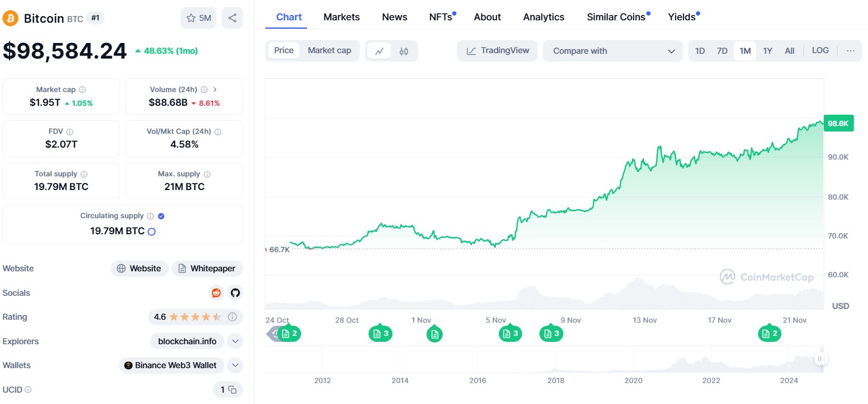This screenshot has width=868, height=404.
Task: Click the info icon beside Circulating supply
Action: [x=151, y=216]
